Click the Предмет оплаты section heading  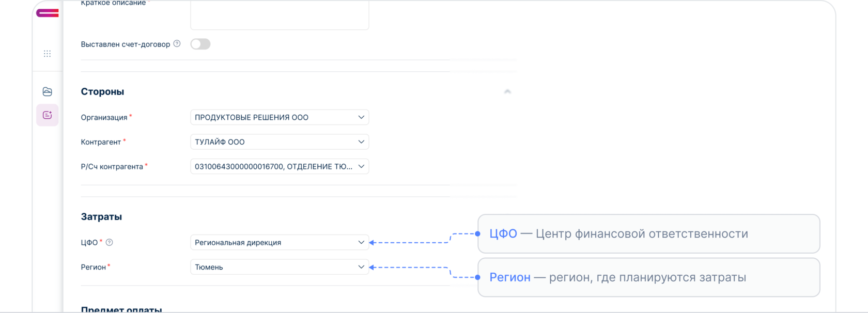(x=121, y=309)
